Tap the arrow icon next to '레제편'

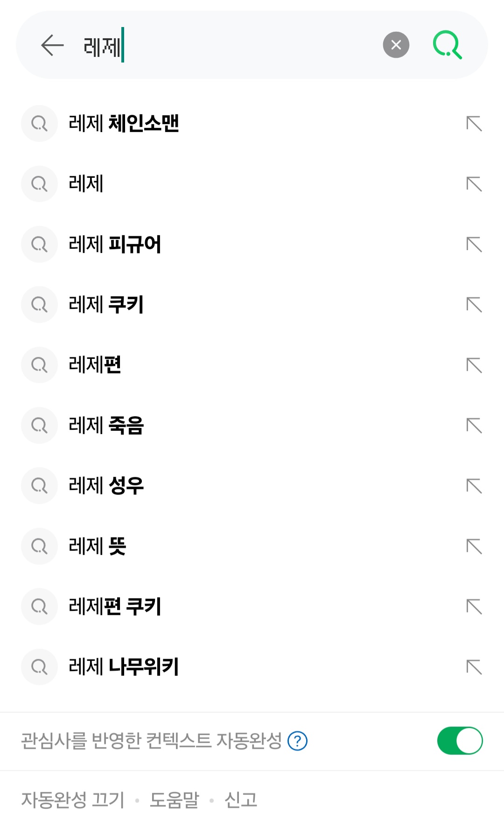point(474,365)
